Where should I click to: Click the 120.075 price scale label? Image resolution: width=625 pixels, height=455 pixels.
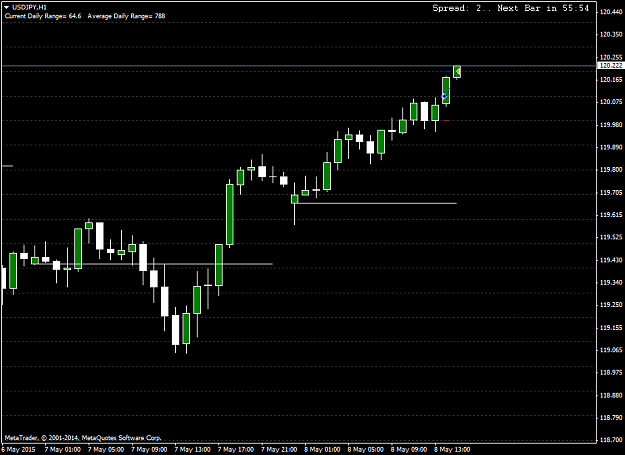tap(611, 102)
